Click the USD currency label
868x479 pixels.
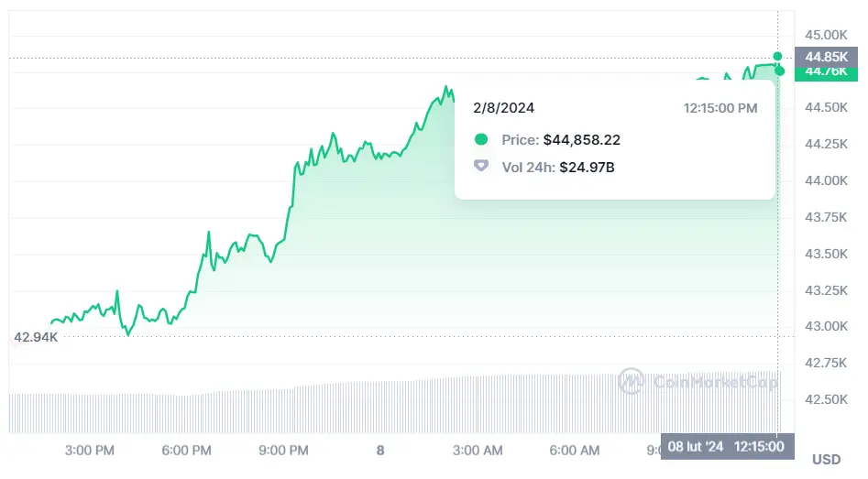pyautogui.click(x=826, y=459)
